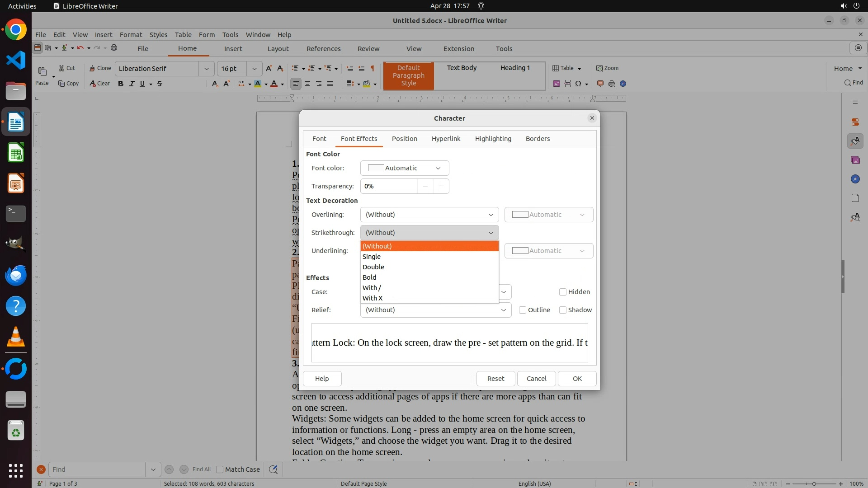The image size is (868, 488).
Task: Switch to the Position tab
Action: [x=404, y=139]
